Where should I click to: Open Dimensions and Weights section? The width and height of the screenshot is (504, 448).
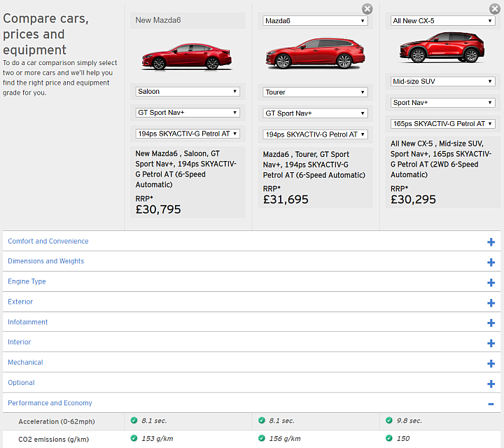(x=46, y=261)
